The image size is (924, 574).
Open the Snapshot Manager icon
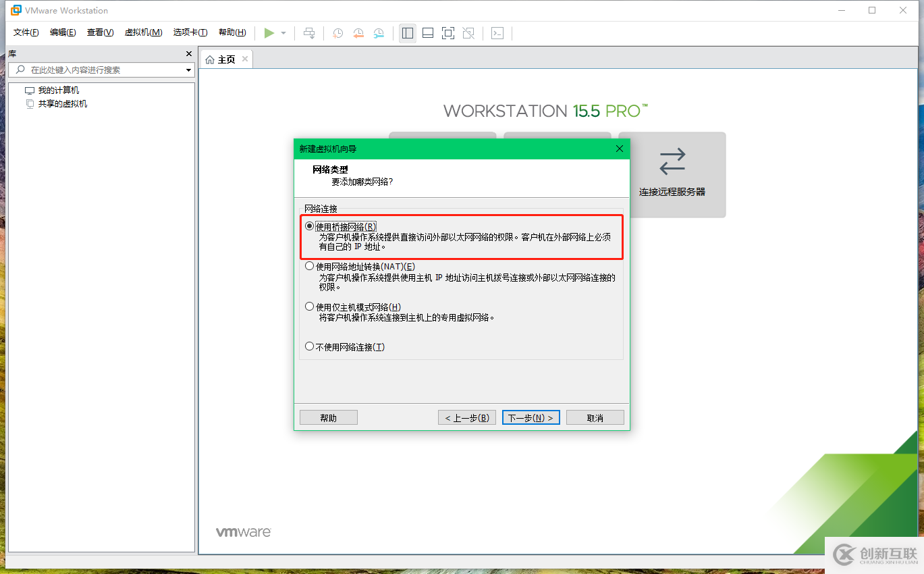tap(379, 32)
